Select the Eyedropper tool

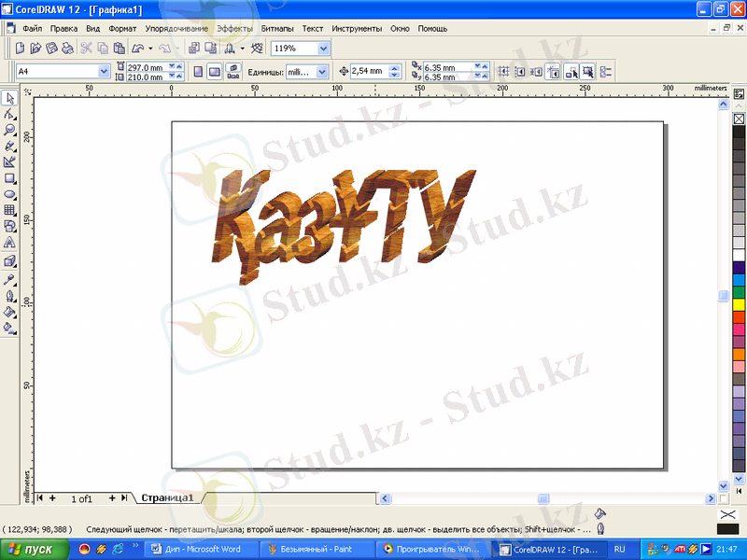tap(9, 279)
